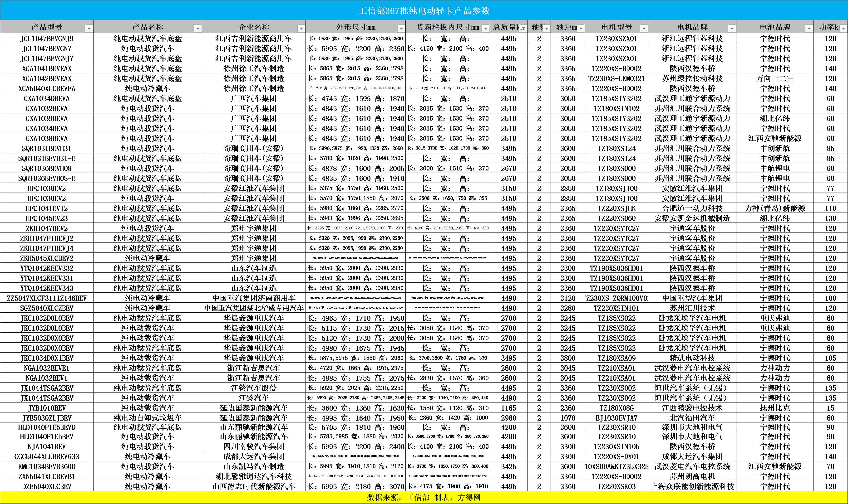The height and width of the screenshot is (504, 848).
Task: Select motor model cell TZ230XS-LKM0321
Action: 616,78
